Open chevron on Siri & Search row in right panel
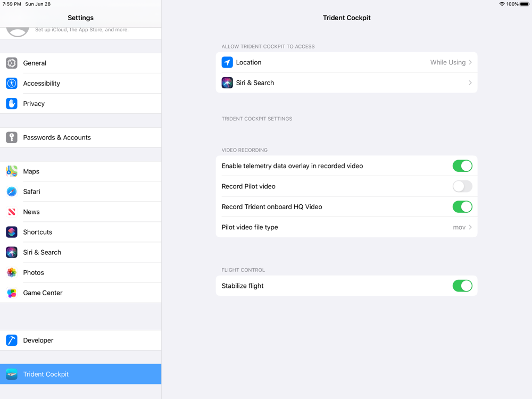532x399 pixels. coord(470,83)
